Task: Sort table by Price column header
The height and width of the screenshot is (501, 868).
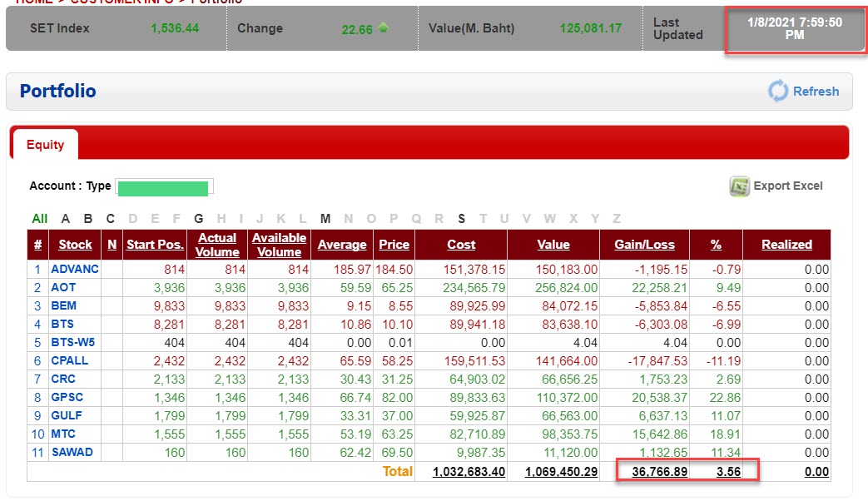Action: (x=394, y=245)
